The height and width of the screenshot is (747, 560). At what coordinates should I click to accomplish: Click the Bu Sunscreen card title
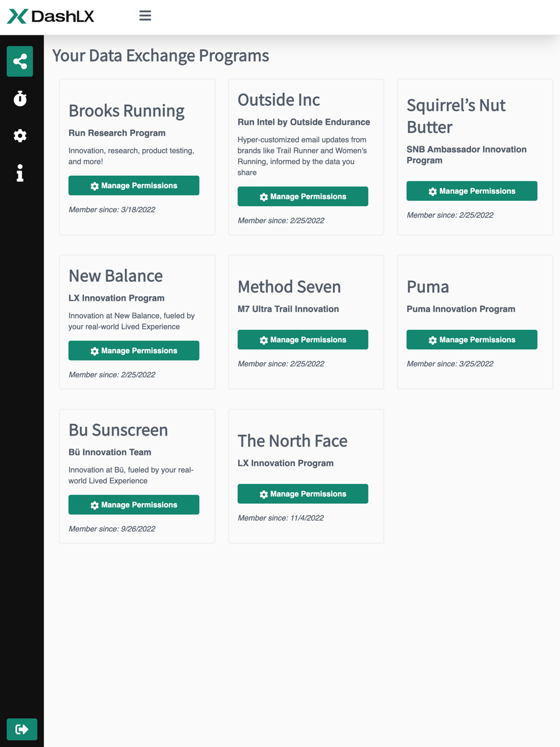[x=118, y=429]
